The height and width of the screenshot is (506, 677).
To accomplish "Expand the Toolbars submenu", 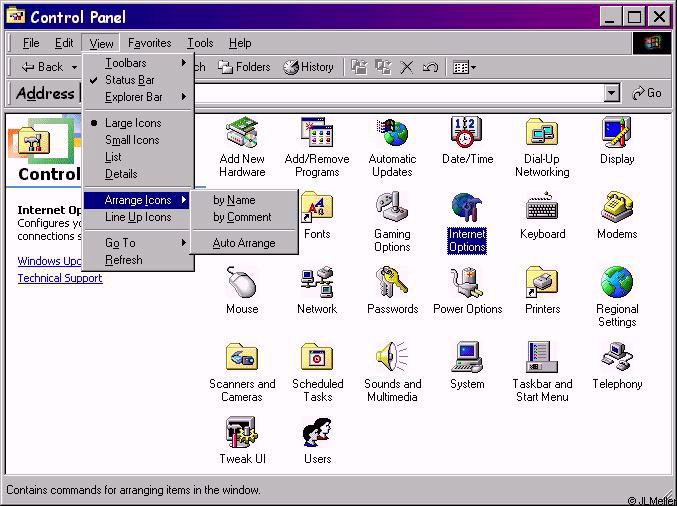I will pos(138,63).
